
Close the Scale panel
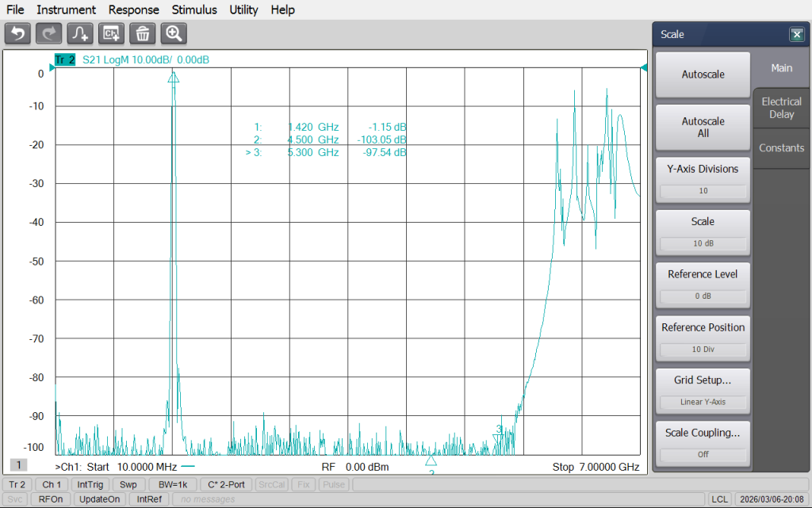(796, 35)
